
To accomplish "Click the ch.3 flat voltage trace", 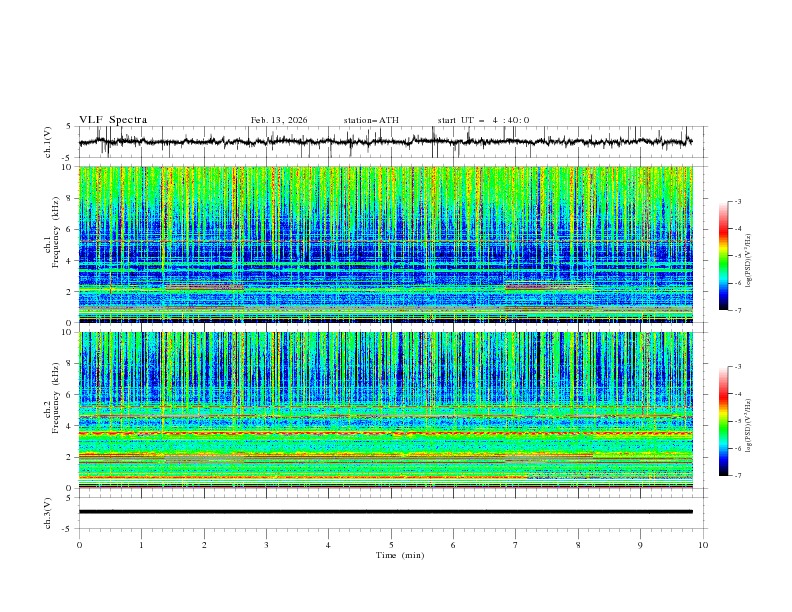I will tap(385, 512).
